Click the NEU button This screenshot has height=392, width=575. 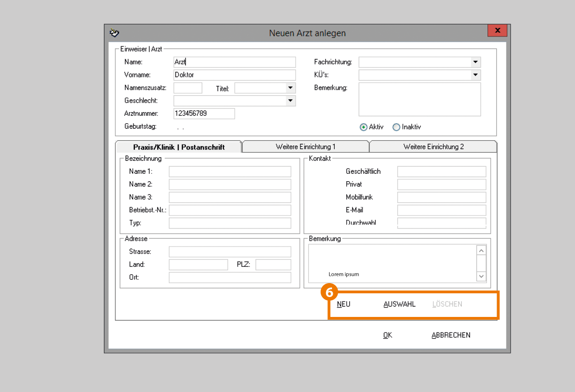(344, 304)
